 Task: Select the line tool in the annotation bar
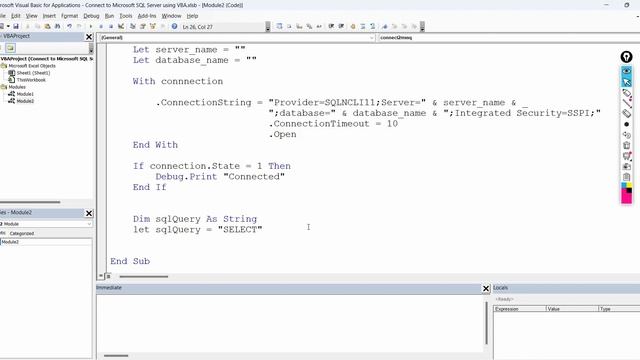[x=627, y=103]
